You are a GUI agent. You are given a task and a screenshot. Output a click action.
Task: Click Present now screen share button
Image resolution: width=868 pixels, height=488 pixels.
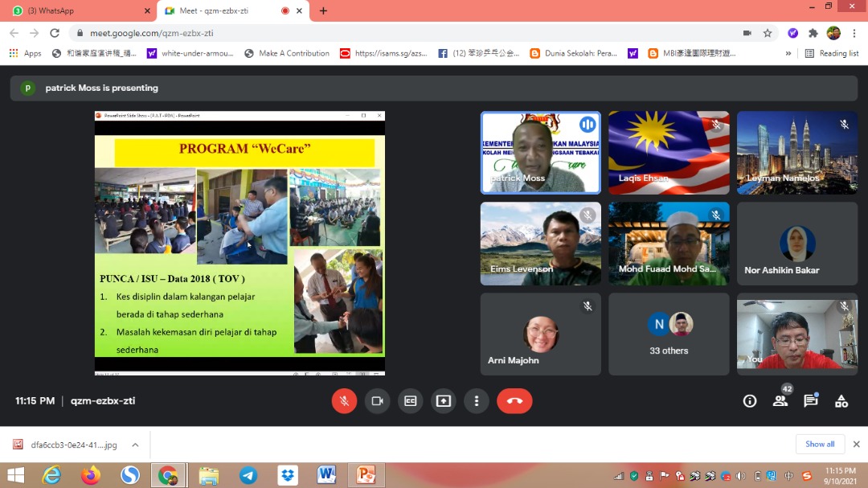(x=444, y=401)
